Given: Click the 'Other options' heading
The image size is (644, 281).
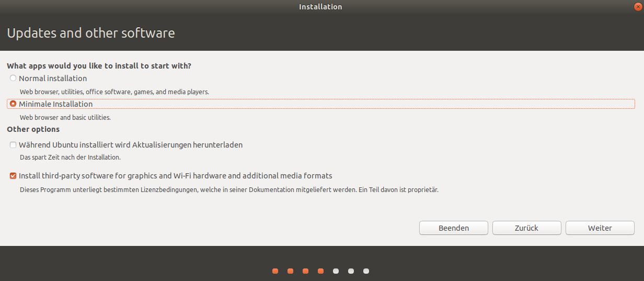Looking at the screenshot, I should (33, 129).
